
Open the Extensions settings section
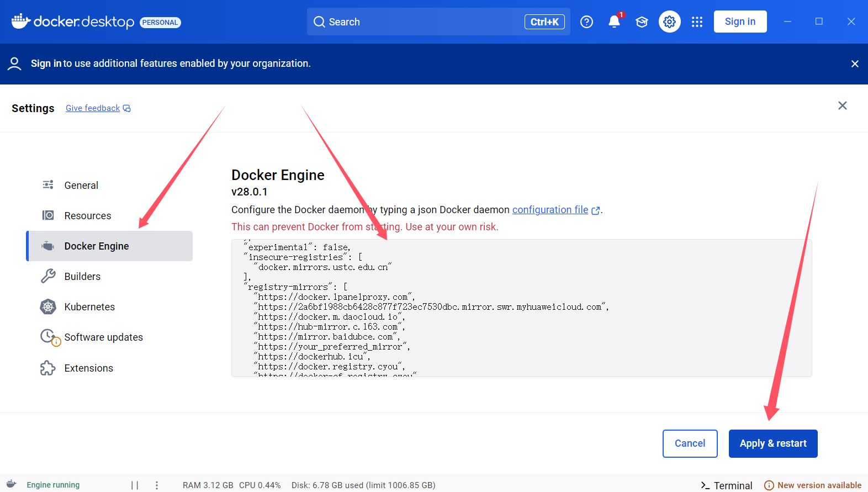coord(109,368)
